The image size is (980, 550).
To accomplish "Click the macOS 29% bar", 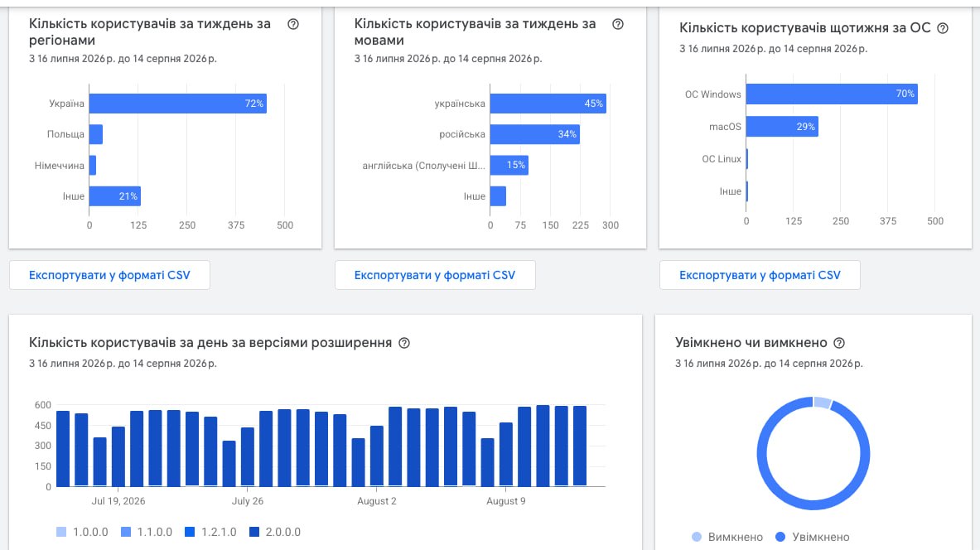I will (x=783, y=126).
